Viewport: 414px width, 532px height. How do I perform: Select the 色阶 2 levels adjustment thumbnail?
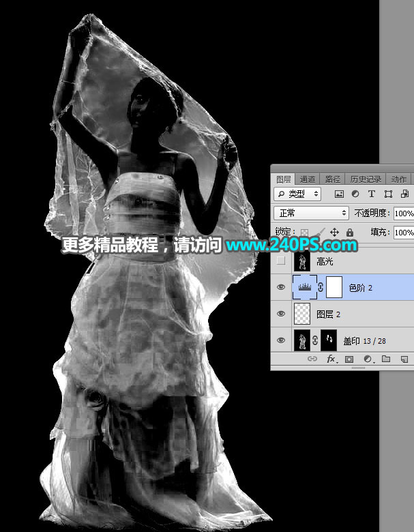305,287
